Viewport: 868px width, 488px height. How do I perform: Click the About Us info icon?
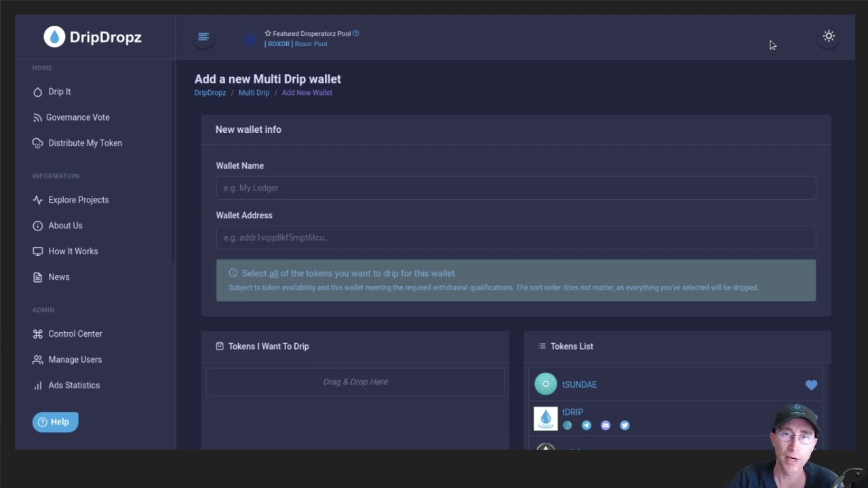tap(37, 226)
